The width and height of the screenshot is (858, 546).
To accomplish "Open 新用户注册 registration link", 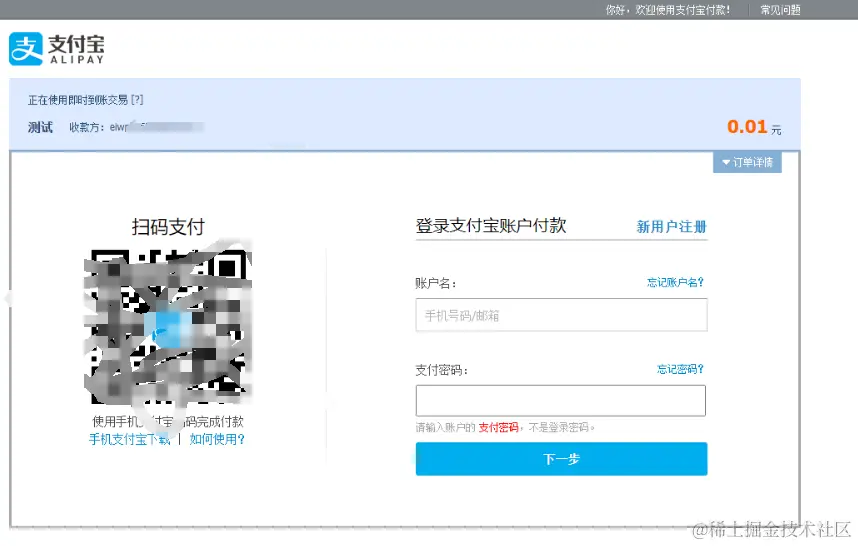I will tap(671, 226).
